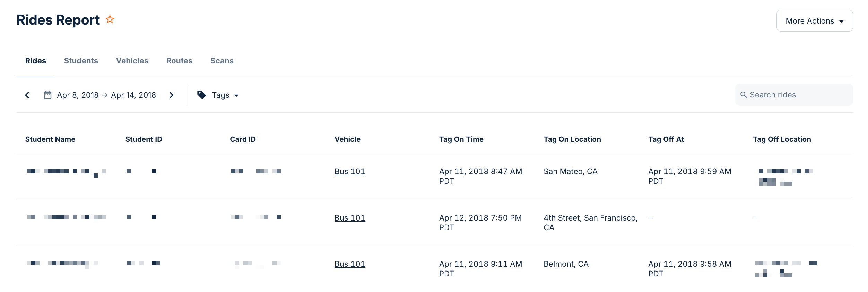
Task: Click the tag label icon
Action: tap(201, 95)
